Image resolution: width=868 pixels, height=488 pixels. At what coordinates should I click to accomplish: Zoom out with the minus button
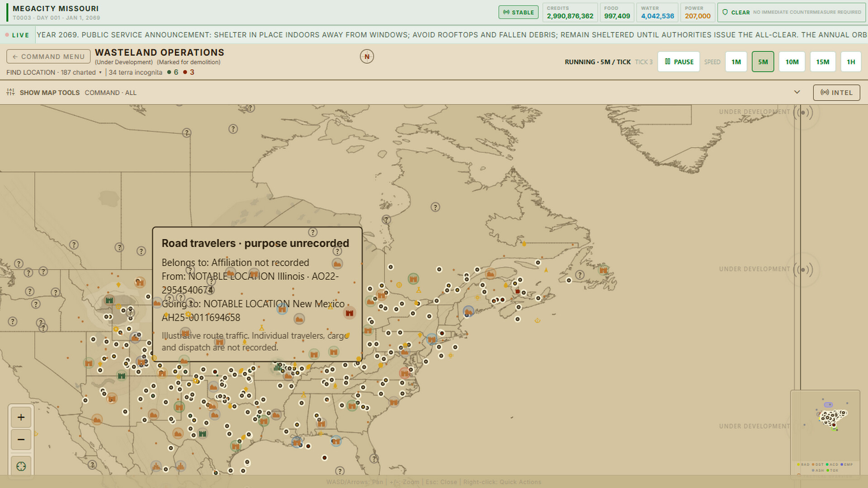point(21,439)
